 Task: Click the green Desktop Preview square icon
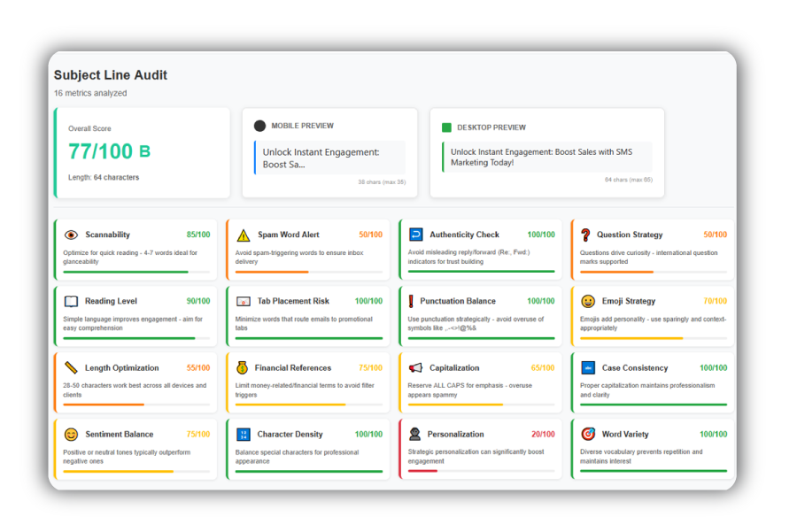click(x=446, y=127)
